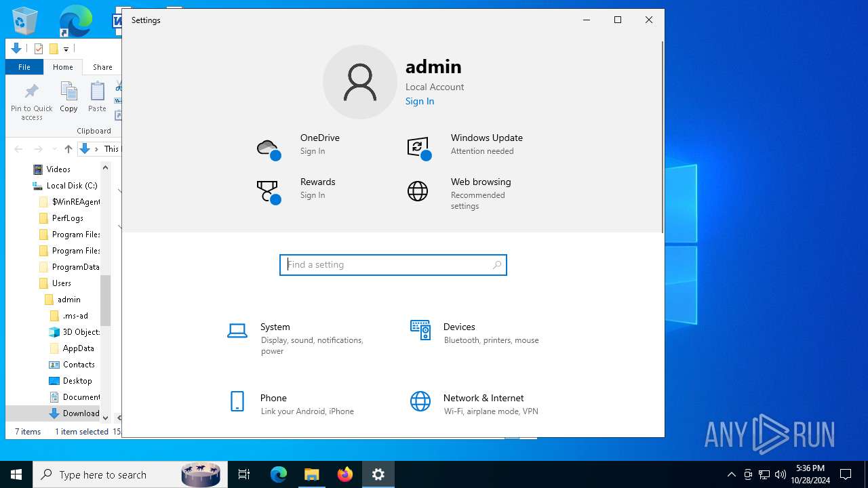This screenshot has height=488, width=868.
Task: Click the Forward arrow in File Explorer
Action: [x=39, y=149]
